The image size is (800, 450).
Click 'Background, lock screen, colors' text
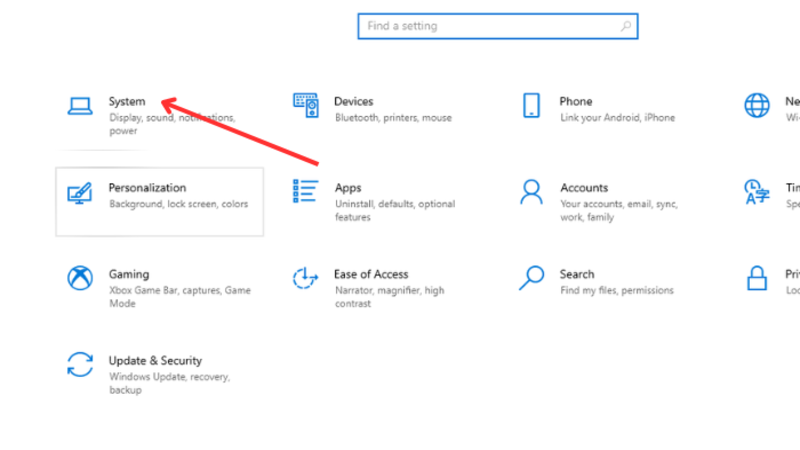[x=179, y=204]
